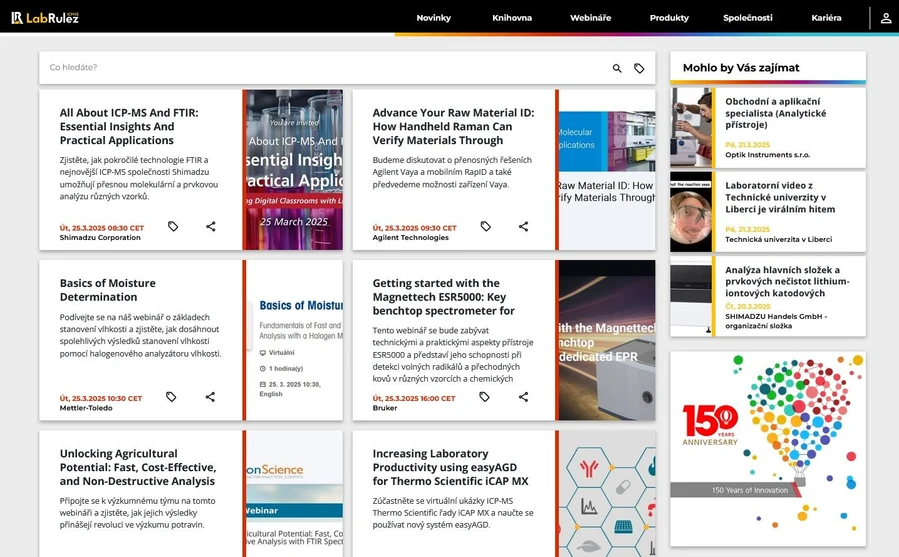Open 'Obchodní a aplikační specialista' job listing
This screenshot has width=899, height=557.
[x=775, y=113]
